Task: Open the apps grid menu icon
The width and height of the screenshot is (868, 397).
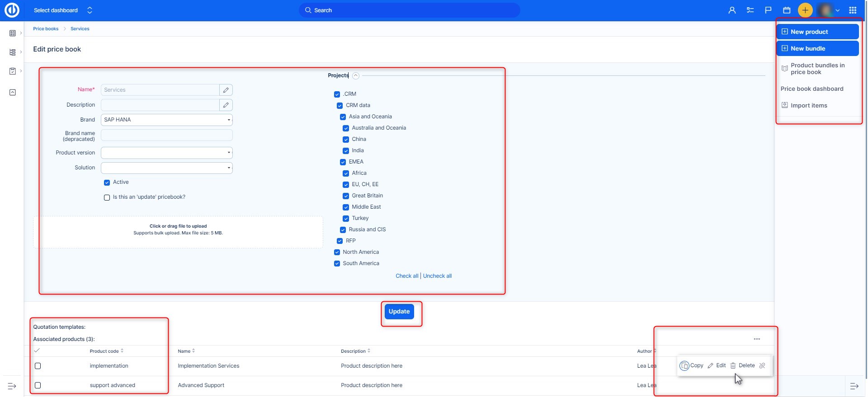Action: [853, 10]
